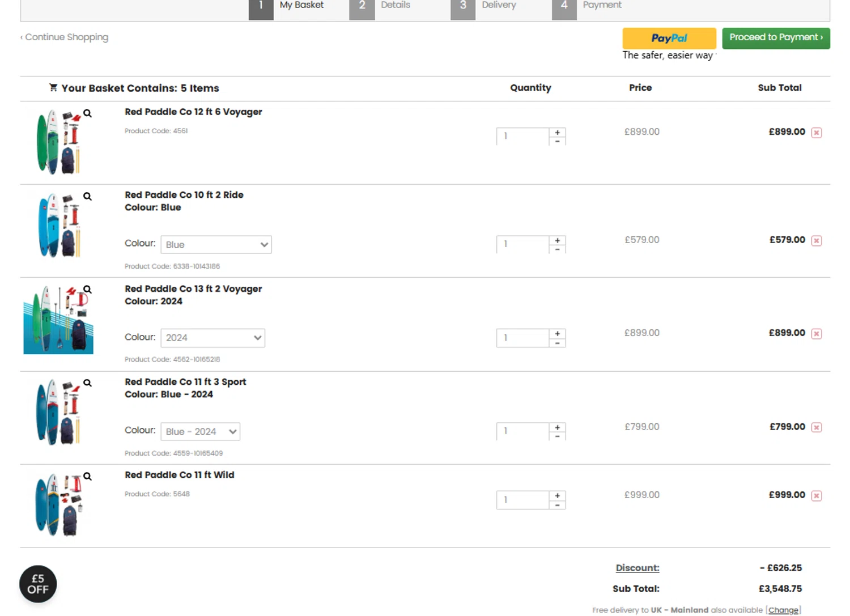Click Continue Shopping link

coord(65,37)
